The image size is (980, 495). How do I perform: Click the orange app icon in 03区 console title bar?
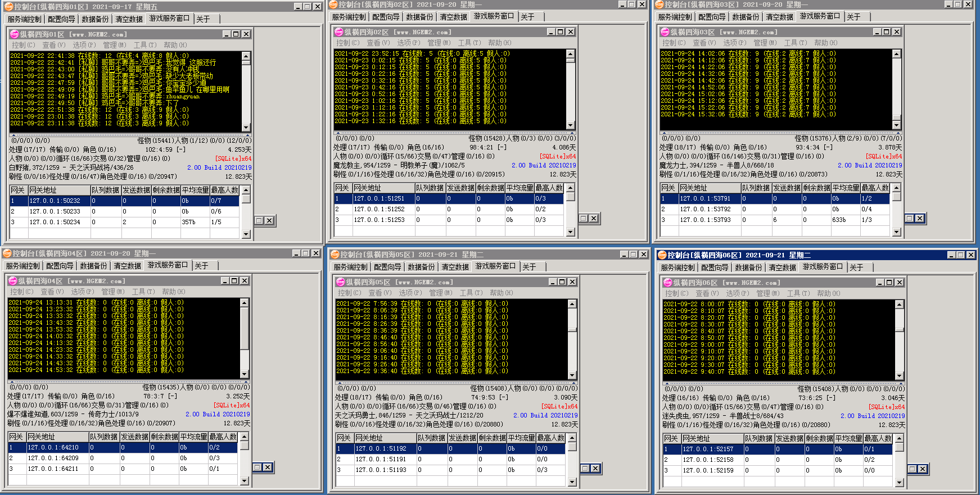(660, 4)
